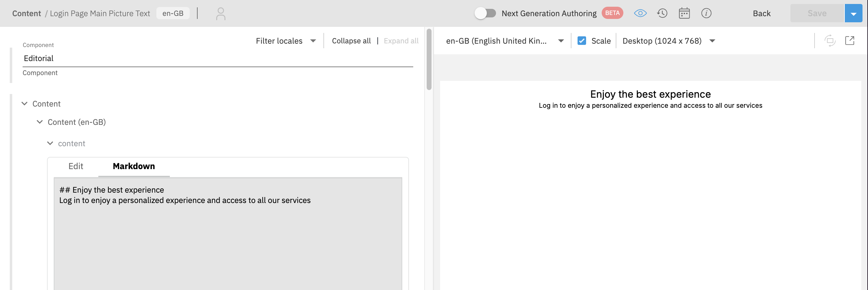868x290 pixels.
Task: Uncheck the Scale checkbox
Action: (581, 41)
